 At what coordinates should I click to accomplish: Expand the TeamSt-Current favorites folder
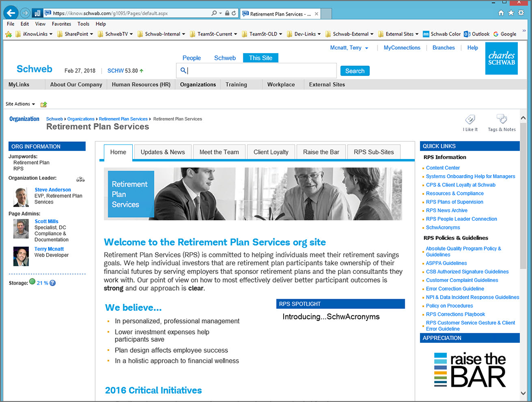point(213,34)
